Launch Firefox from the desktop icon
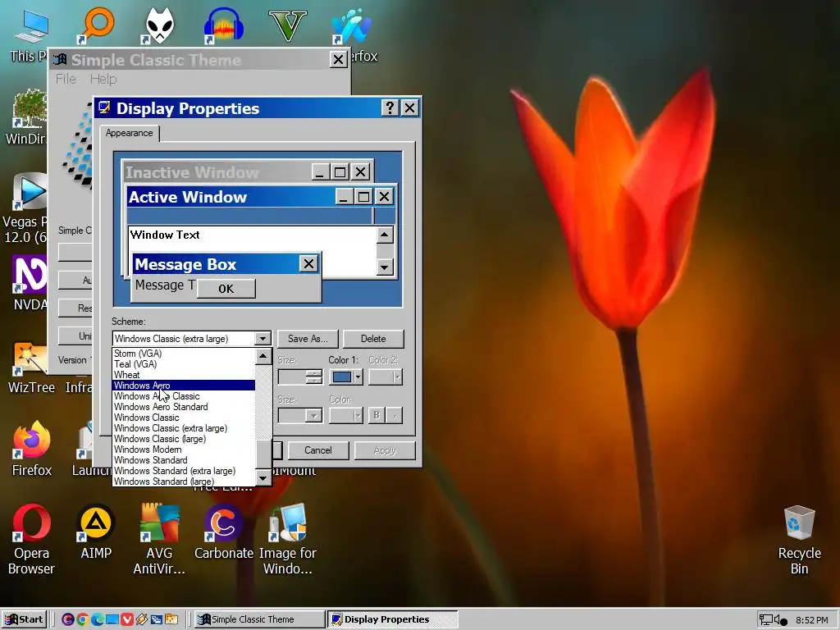 coord(32,440)
